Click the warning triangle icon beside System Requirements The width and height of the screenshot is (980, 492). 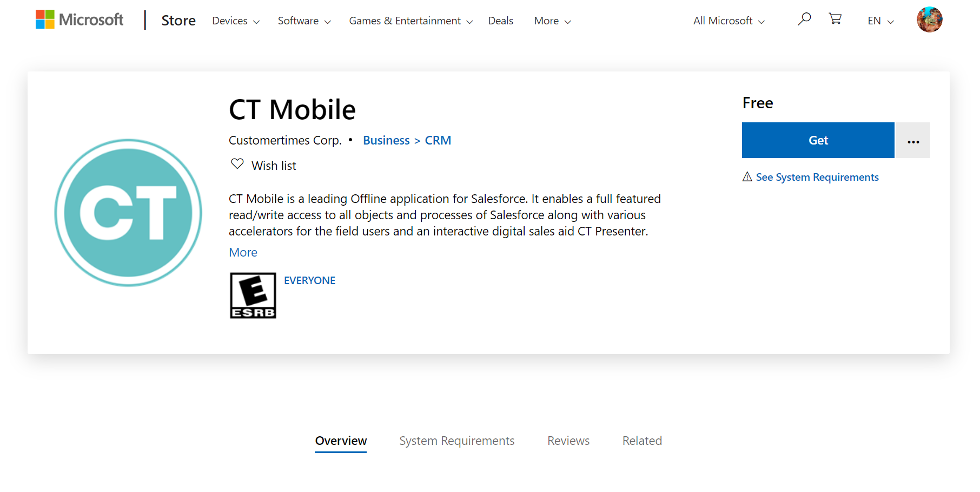pyautogui.click(x=747, y=177)
